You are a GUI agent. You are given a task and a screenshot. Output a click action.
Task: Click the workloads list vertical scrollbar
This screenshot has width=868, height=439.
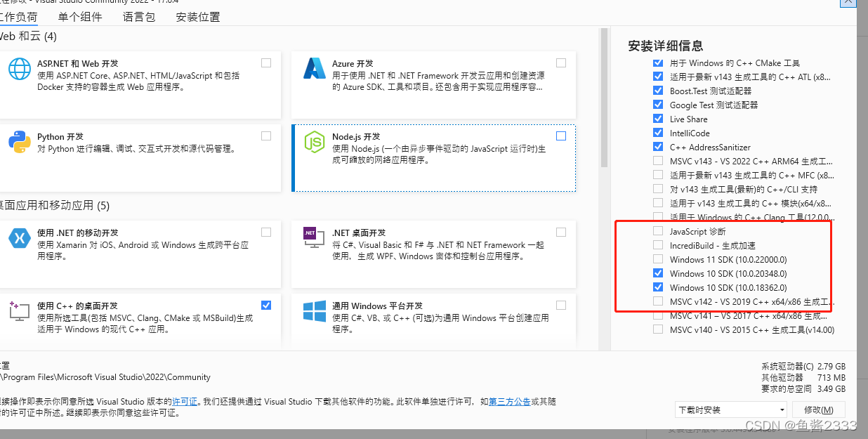605,98
